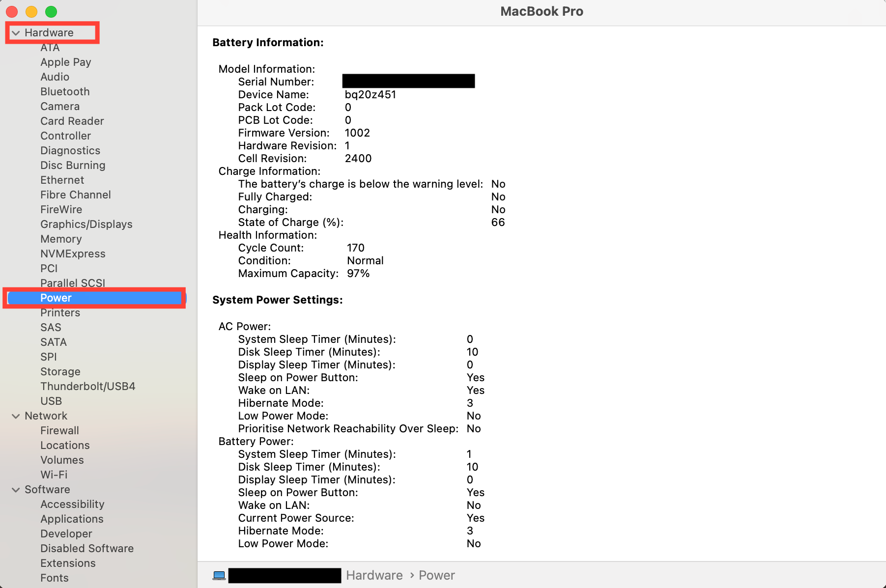Select Fonts under Software
This screenshot has width=886, height=588.
pos(55,578)
